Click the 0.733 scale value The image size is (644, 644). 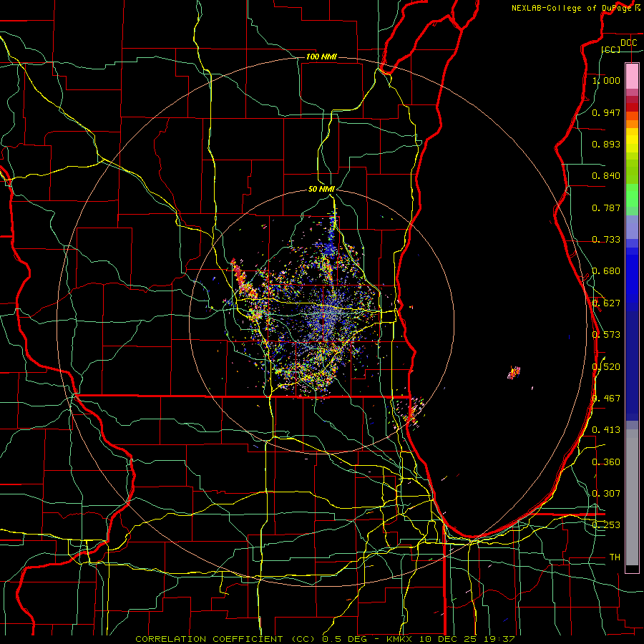click(x=606, y=240)
